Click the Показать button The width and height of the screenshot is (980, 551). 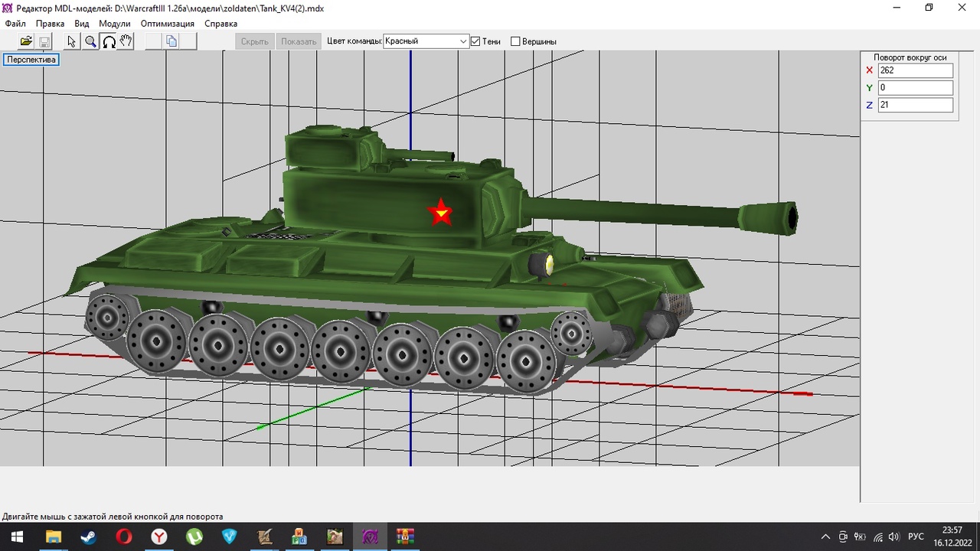pyautogui.click(x=299, y=41)
